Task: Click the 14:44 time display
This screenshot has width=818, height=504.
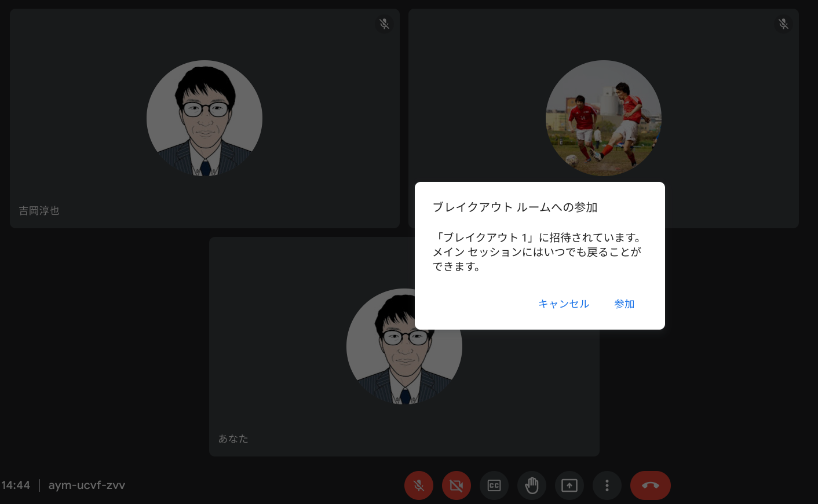Action: [16, 485]
